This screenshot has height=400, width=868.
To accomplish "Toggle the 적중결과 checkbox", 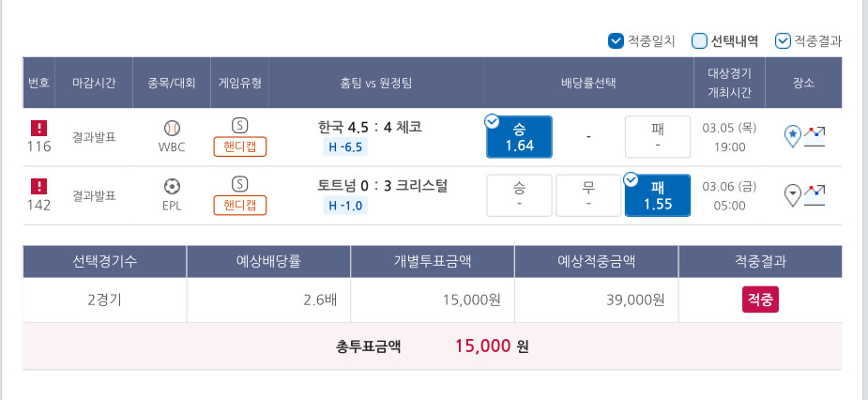I will (783, 40).
